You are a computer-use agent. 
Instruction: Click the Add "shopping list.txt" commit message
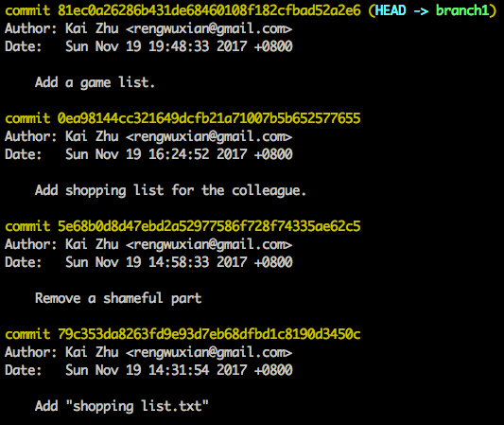point(122,406)
